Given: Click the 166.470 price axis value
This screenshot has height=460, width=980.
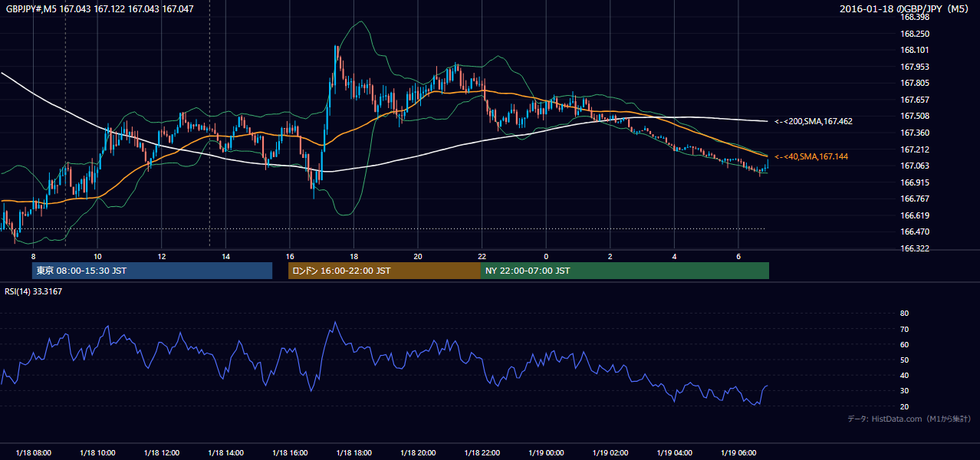Looking at the screenshot, I should coord(915,232).
